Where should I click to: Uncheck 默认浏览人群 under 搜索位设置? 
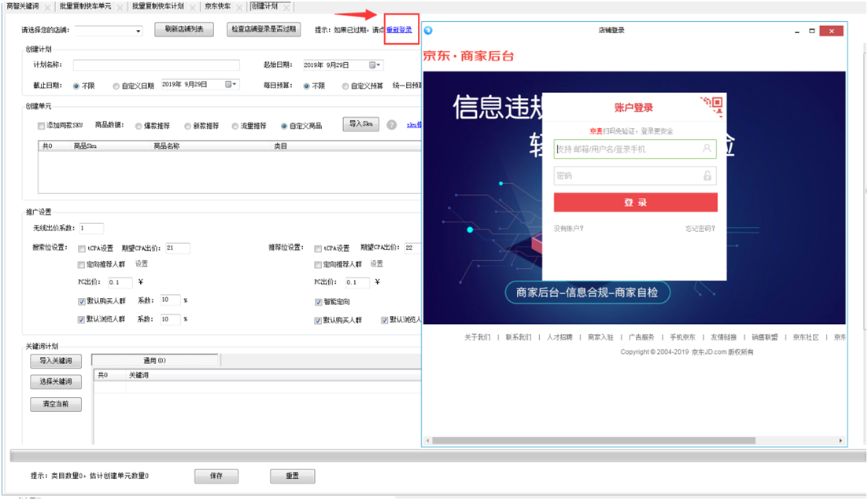(x=81, y=320)
